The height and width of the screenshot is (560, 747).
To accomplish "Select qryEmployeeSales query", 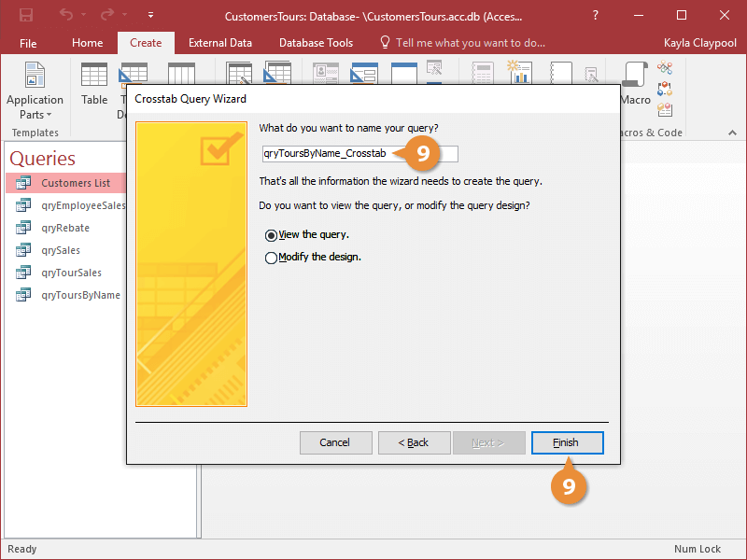I will 65,205.
